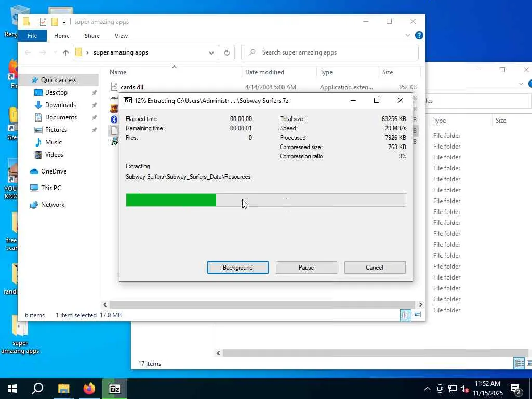Select Quick access in navigation pane
The image size is (532, 399).
[58, 79]
